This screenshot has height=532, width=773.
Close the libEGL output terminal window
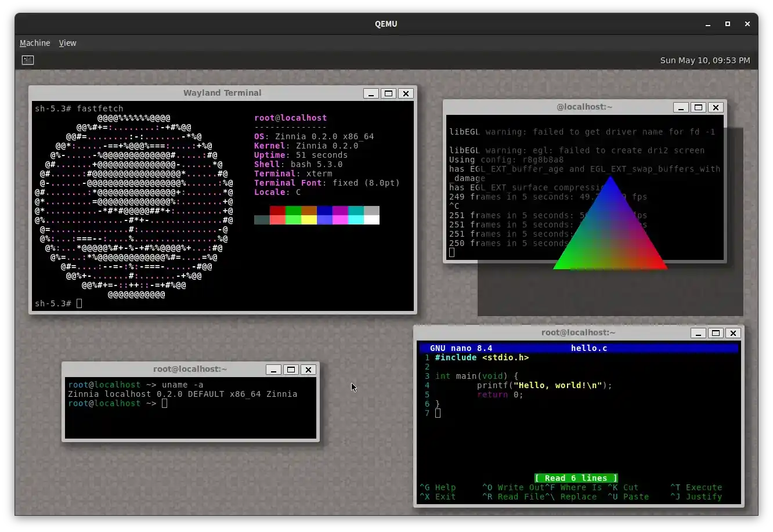pyautogui.click(x=716, y=107)
